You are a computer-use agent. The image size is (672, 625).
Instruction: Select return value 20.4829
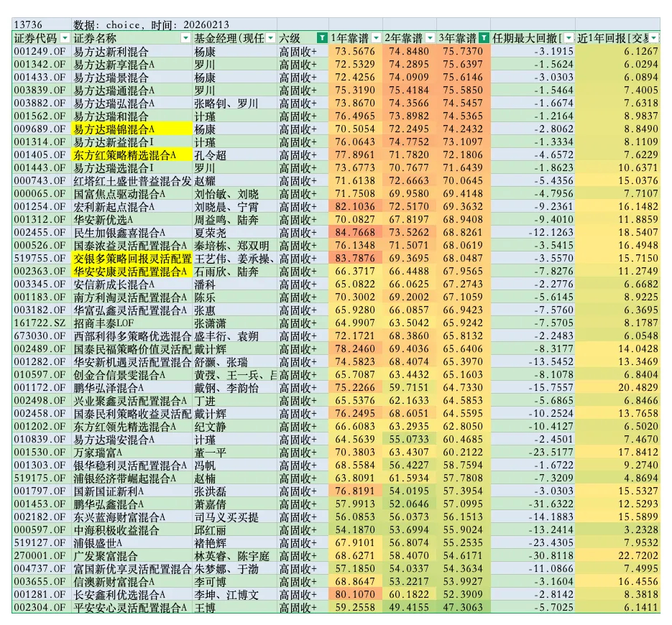[617, 388]
